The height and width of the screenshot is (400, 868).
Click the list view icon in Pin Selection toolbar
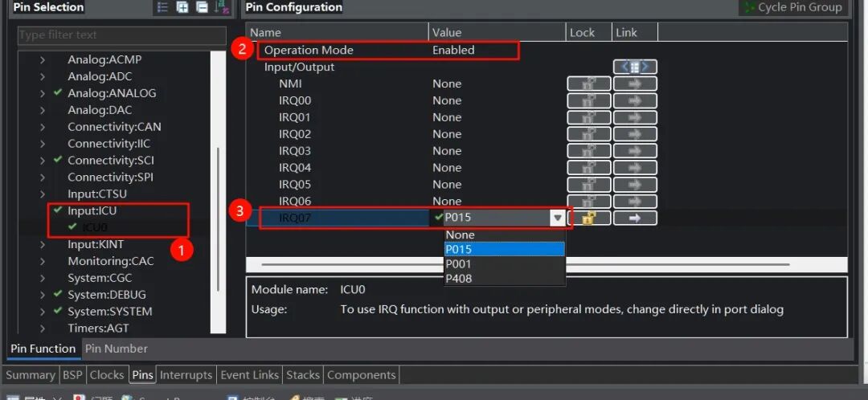tap(163, 7)
